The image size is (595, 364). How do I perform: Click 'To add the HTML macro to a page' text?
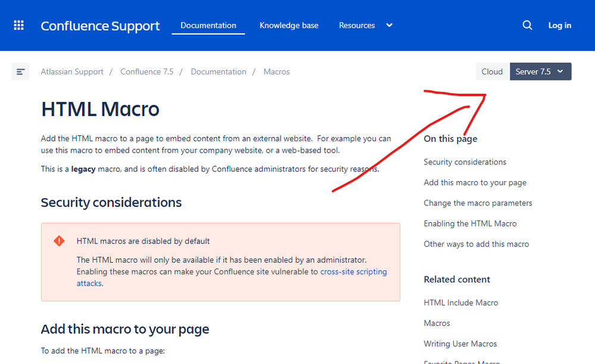click(103, 351)
